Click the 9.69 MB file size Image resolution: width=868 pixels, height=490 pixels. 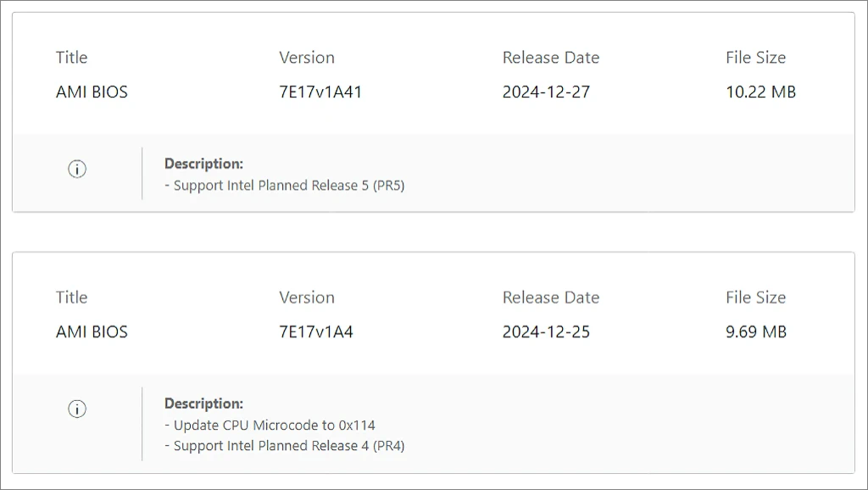point(755,331)
